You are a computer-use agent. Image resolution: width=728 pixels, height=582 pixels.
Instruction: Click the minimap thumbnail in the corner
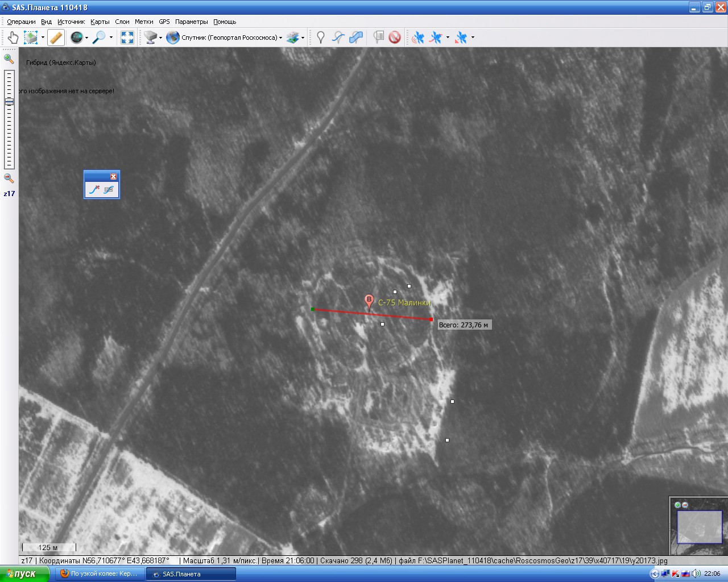(699, 526)
